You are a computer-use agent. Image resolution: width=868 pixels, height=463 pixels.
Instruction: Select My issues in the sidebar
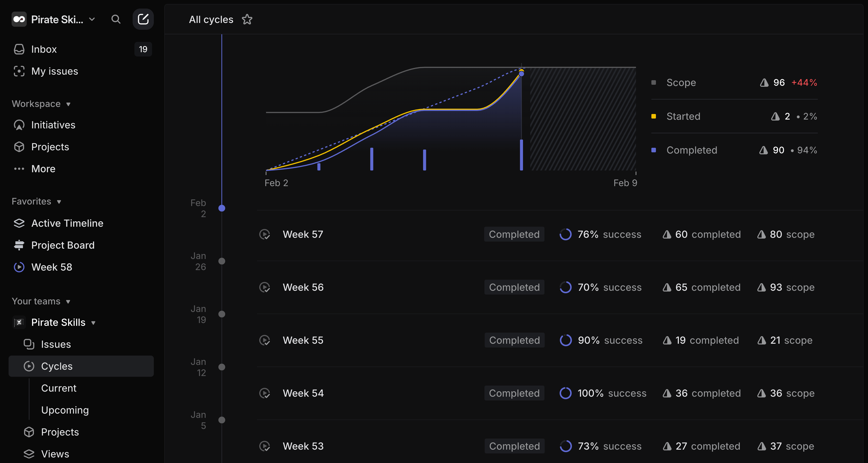54,71
